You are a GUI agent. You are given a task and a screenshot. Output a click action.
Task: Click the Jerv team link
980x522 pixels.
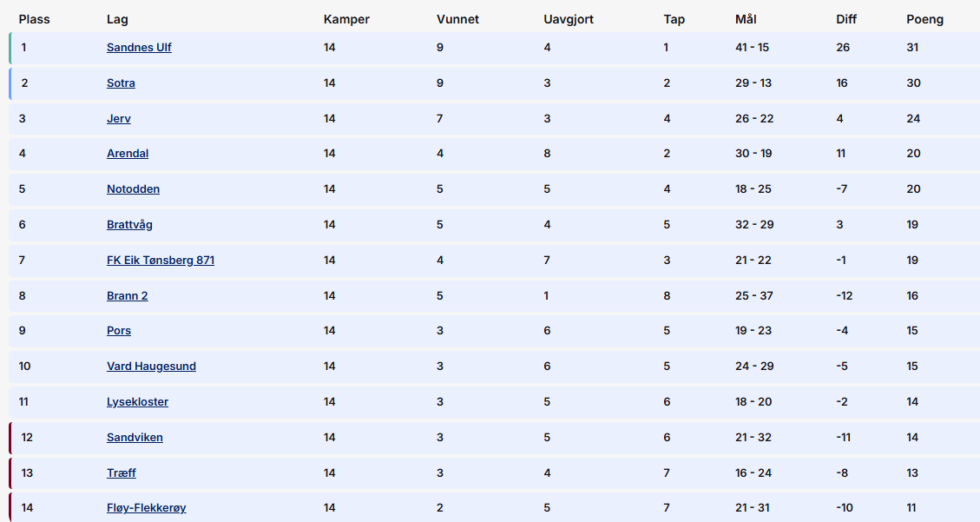coord(119,119)
